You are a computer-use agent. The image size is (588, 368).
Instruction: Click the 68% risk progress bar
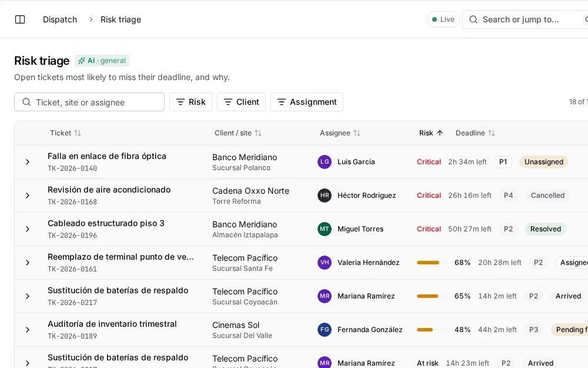tap(433, 263)
